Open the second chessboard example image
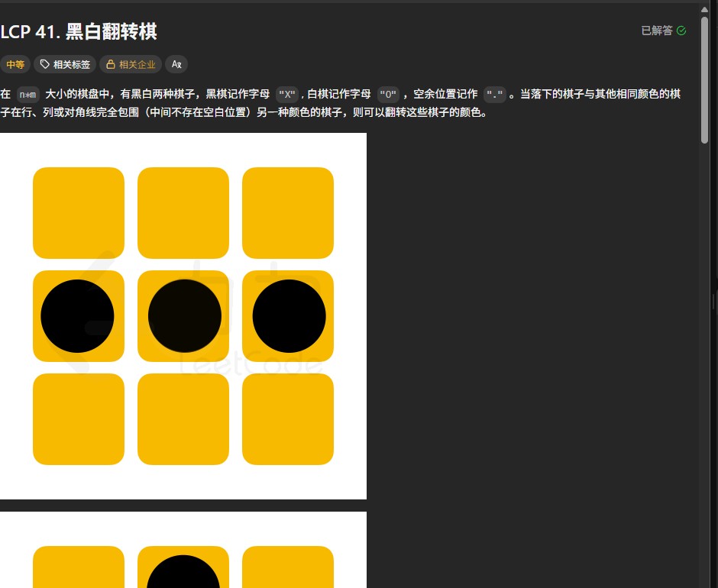 [183, 550]
